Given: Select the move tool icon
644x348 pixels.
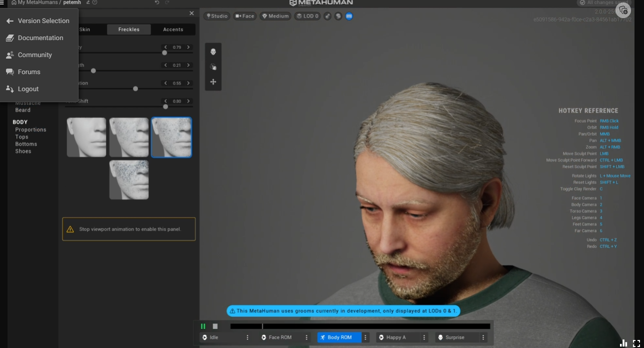Looking at the screenshot, I should pos(213,82).
